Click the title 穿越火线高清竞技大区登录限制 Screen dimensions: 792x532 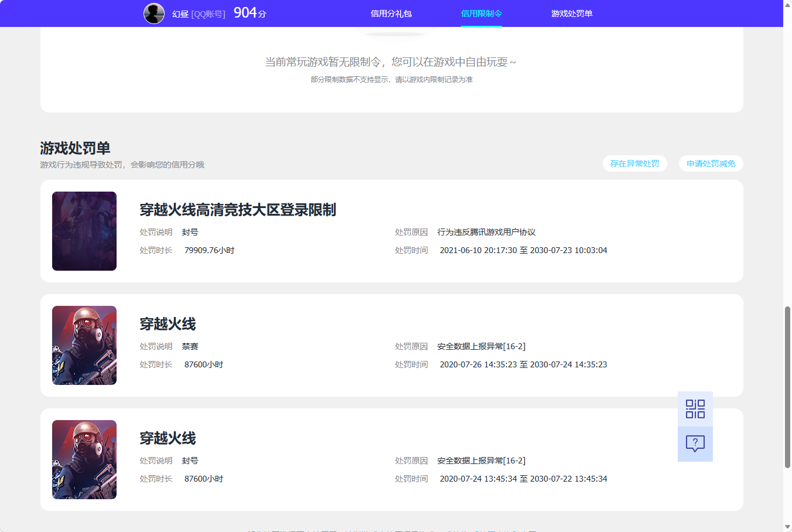[x=238, y=210]
